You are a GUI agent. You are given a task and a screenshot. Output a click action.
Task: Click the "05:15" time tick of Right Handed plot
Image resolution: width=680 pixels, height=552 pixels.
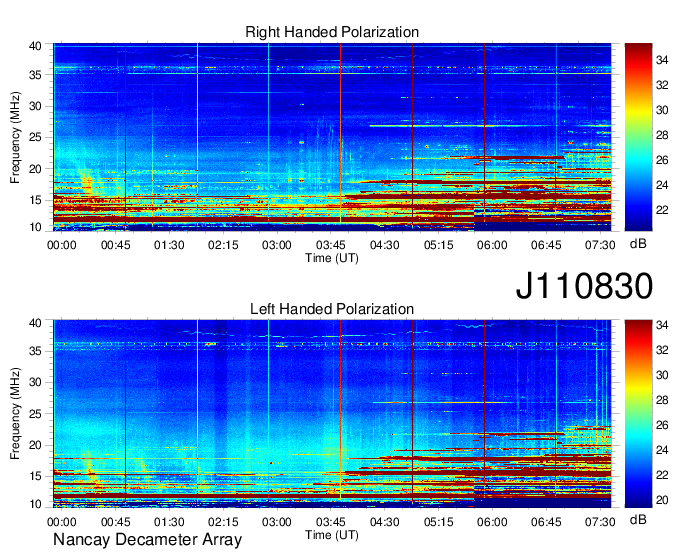coord(439,245)
